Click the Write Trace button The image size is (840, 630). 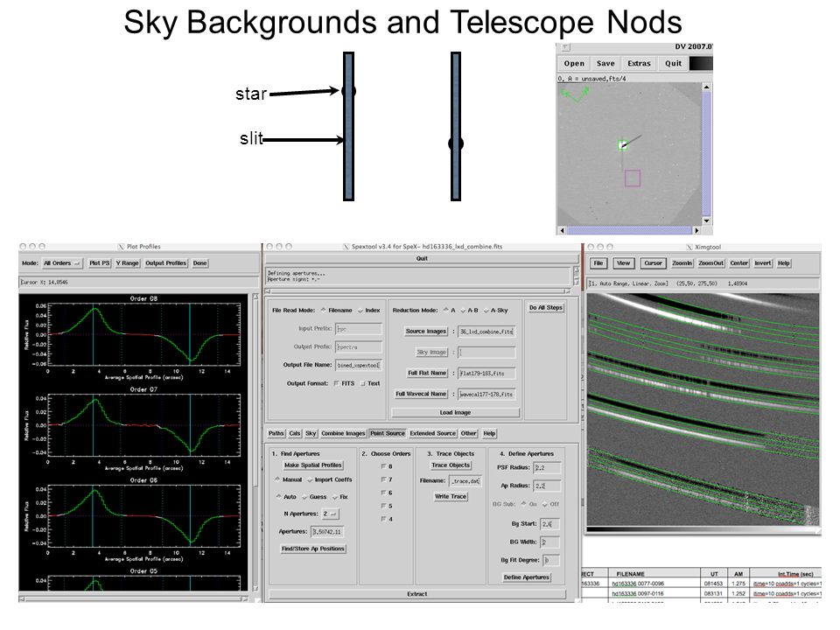[x=451, y=497]
